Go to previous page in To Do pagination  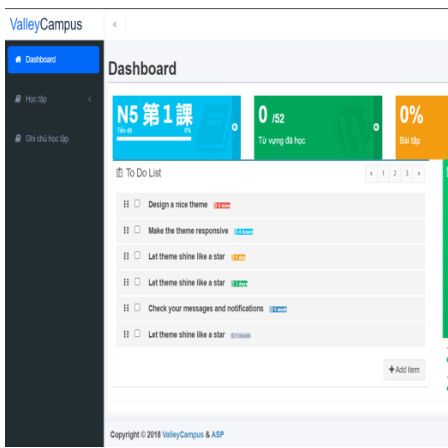click(x=371, y=173)
